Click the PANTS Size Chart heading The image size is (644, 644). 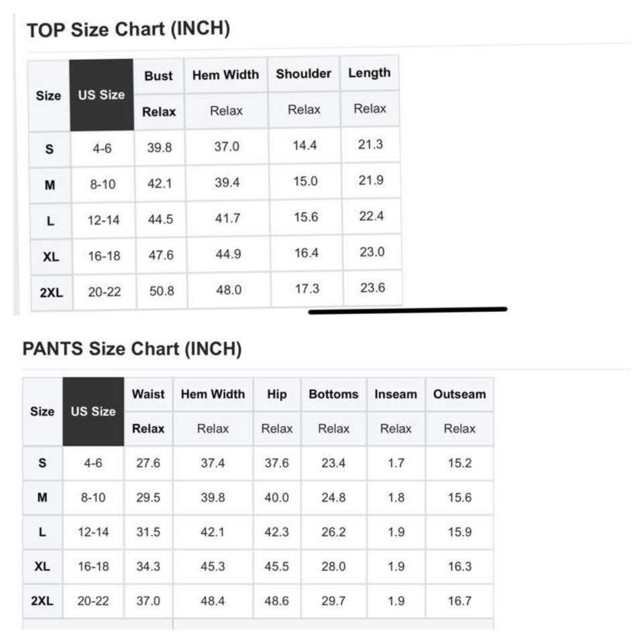(x=132, y=349)
